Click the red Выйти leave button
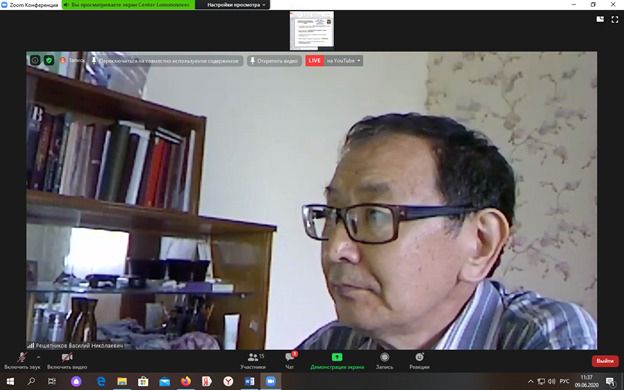Screen dimensions: 624x390 pyautogui.click(x=605, y=361)
